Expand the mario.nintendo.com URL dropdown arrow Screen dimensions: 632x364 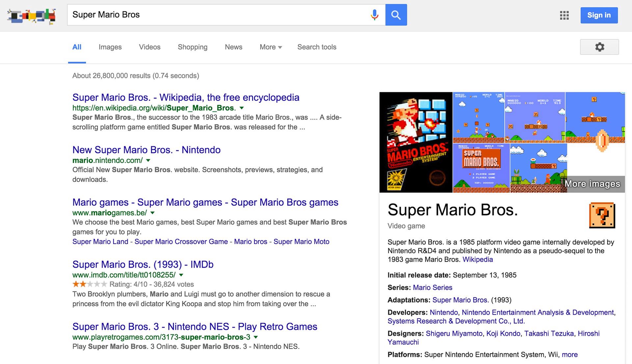tap(148, 160)
